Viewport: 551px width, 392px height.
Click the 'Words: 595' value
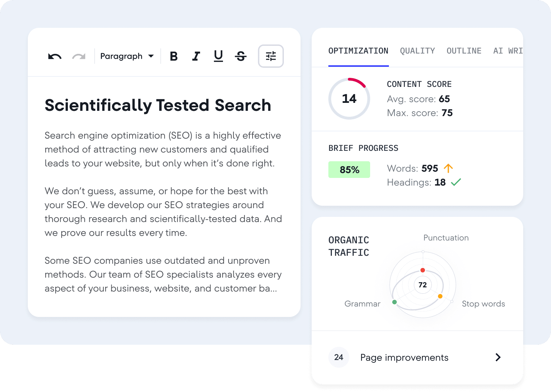413,169
